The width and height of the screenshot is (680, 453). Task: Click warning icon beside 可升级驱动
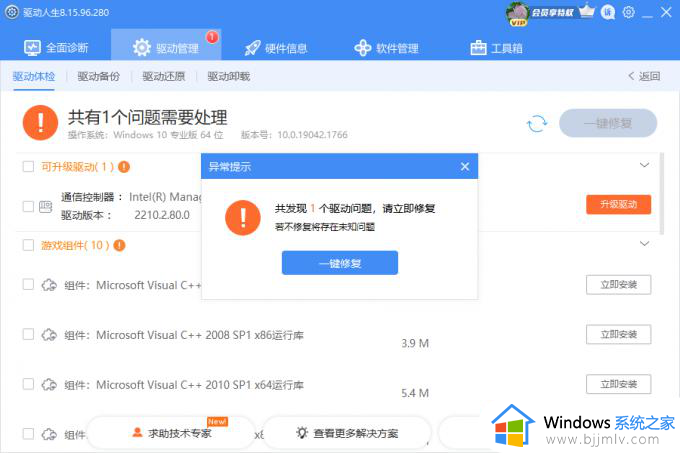point(124,166)
